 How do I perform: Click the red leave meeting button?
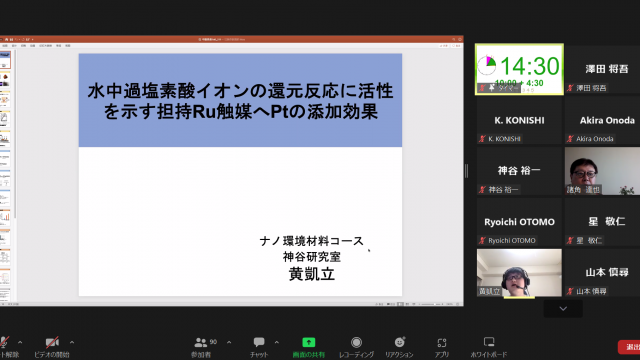[630, 347]
